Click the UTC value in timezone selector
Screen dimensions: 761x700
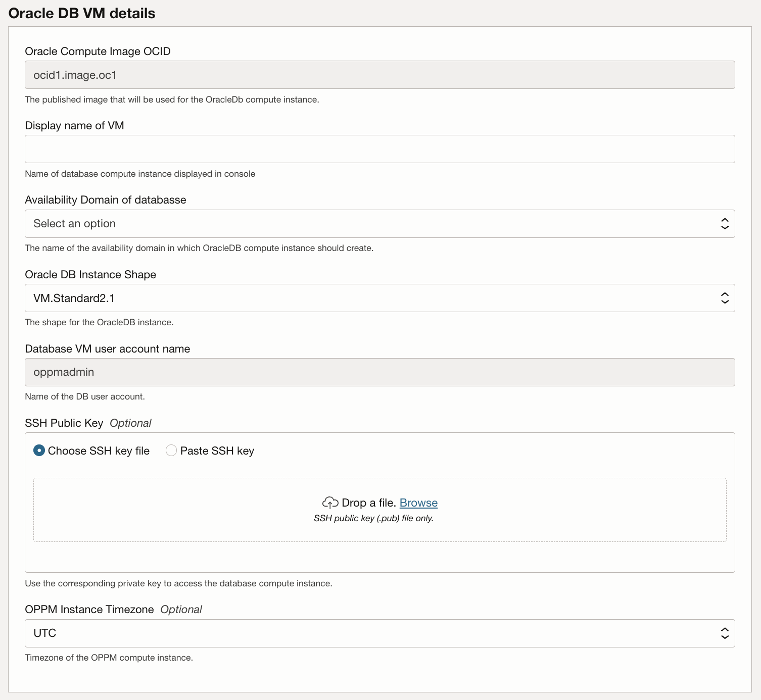click(44, 633)
